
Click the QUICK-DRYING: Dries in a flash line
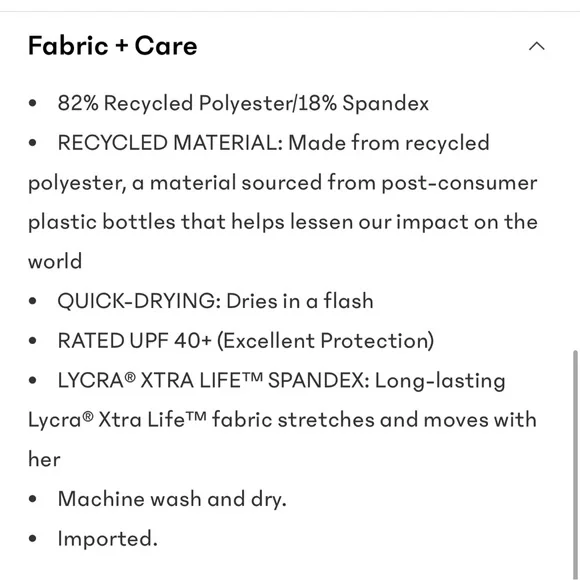(x=215, y=301)
